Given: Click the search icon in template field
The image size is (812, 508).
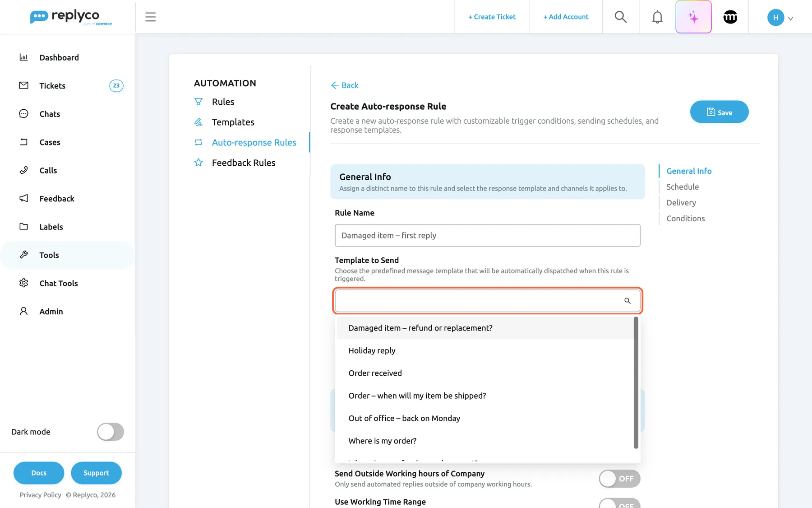Looking at the screenshot, I should (627, 301).
